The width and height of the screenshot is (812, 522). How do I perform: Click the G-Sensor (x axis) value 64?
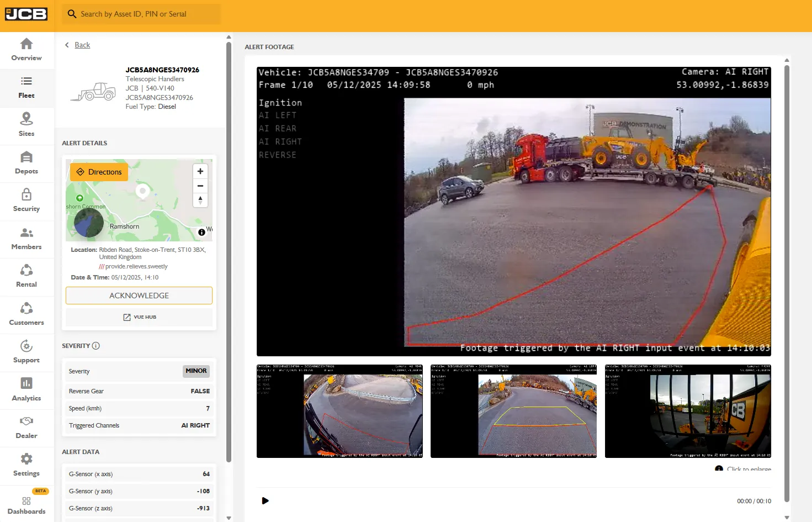(x=206, y=474)
